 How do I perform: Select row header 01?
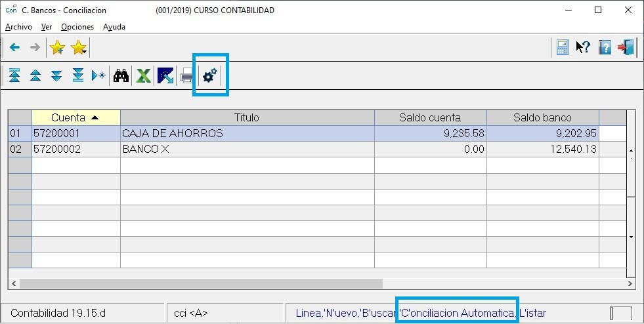[x=20, y=134]
